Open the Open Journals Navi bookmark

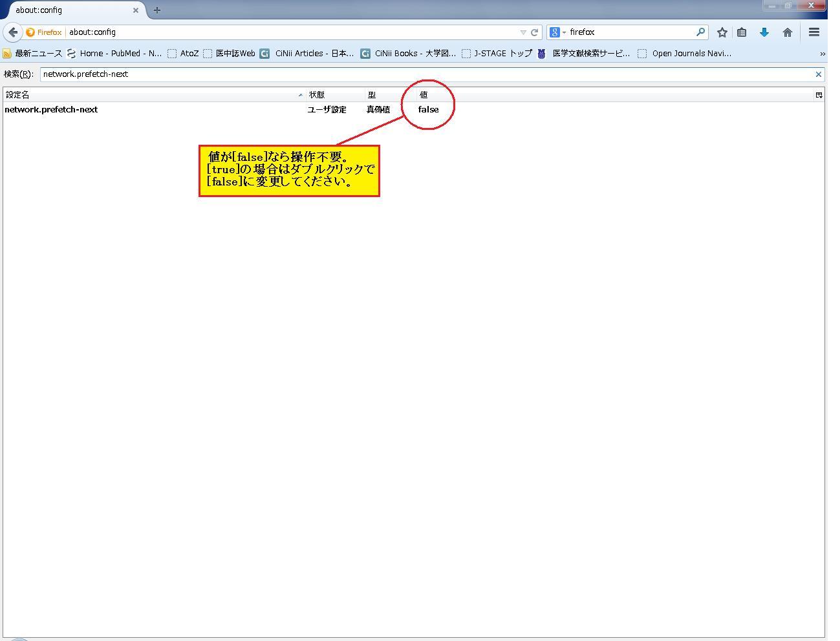coord(685,54)
